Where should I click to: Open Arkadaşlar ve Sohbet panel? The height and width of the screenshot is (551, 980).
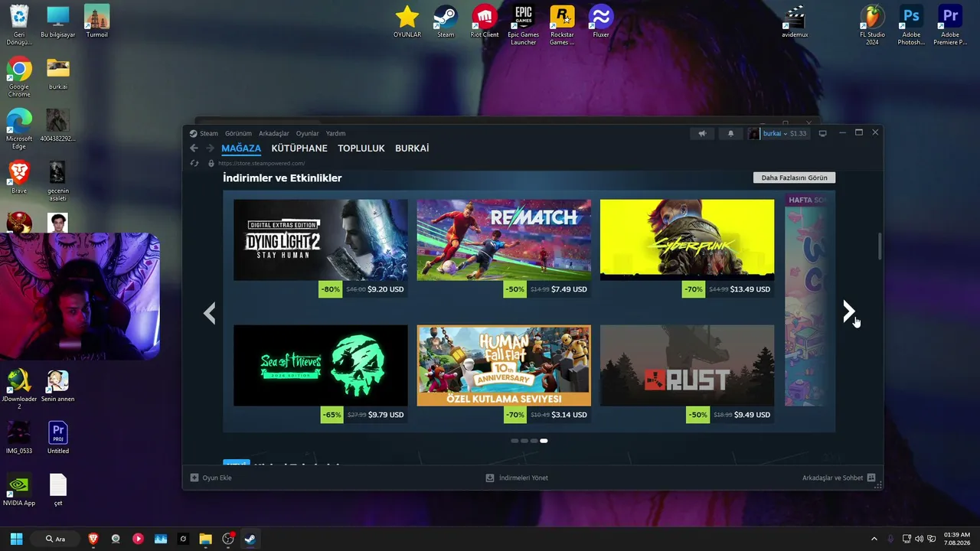[x=839, y=478]
